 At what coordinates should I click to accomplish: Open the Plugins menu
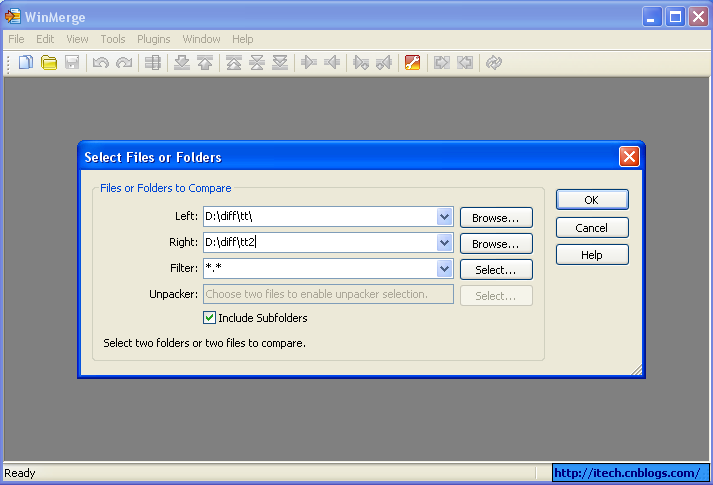[x=154, y=39]
